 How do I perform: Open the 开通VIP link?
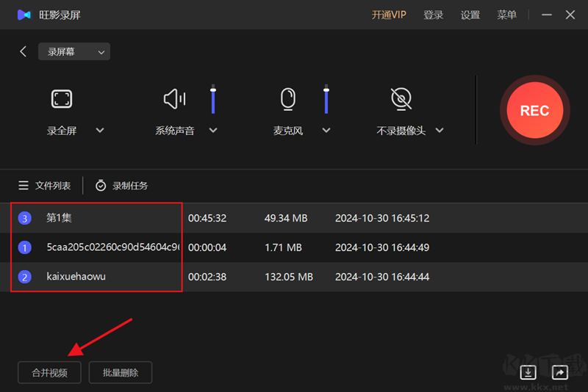click(x=389, y=15)
